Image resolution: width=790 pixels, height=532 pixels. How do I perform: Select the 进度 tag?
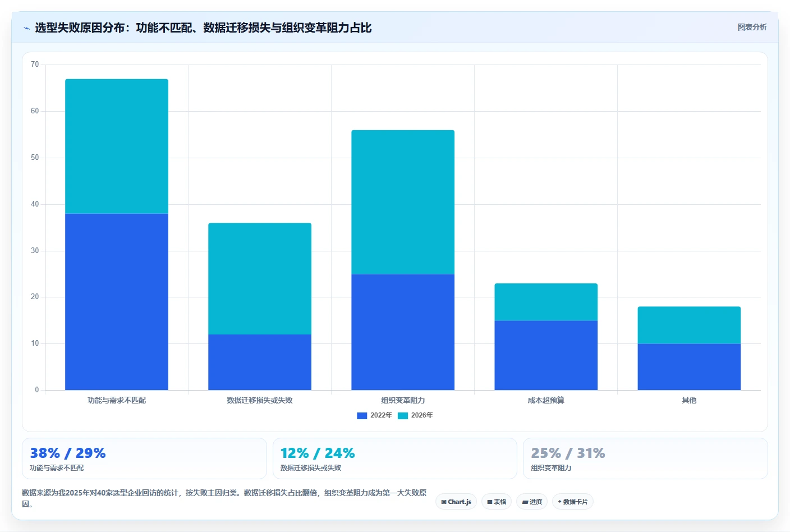point(532,502)
